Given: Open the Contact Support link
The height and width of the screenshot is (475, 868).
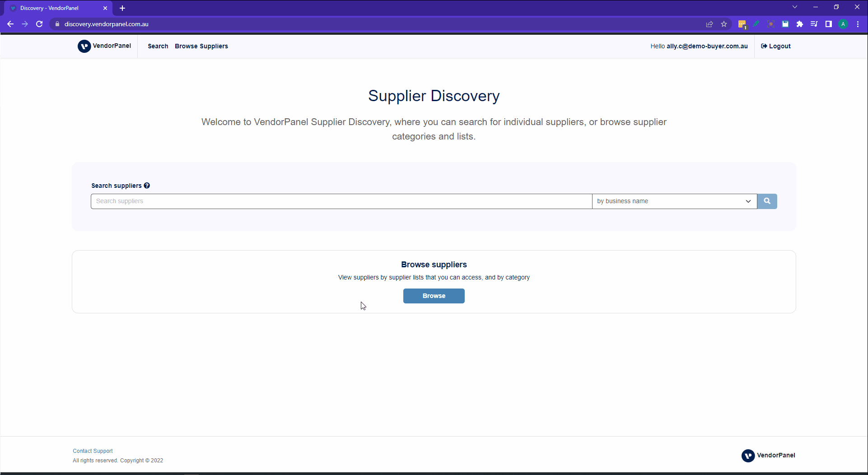Looking at the screenshot, I should click(x=93, y=451).
